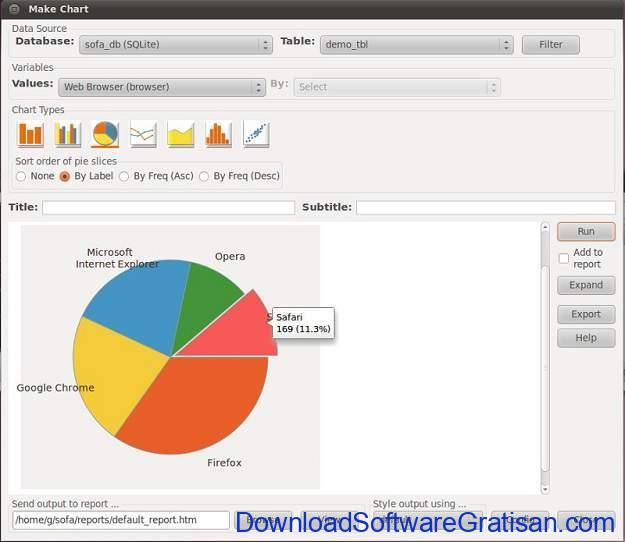Click the Safari 169 (11.3%) tooltip
Image resolution: width=625 pixels, height=542 pixels.
tap(303, 323)
